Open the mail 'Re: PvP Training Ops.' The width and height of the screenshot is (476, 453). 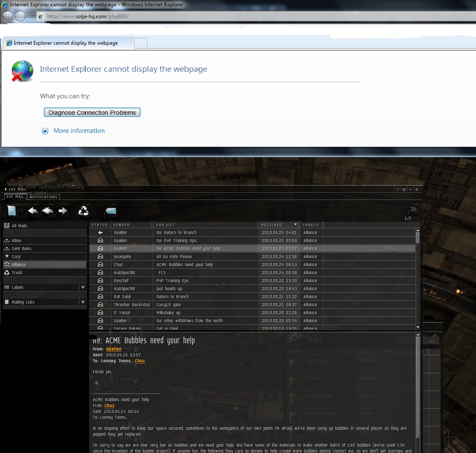(252, 240)
